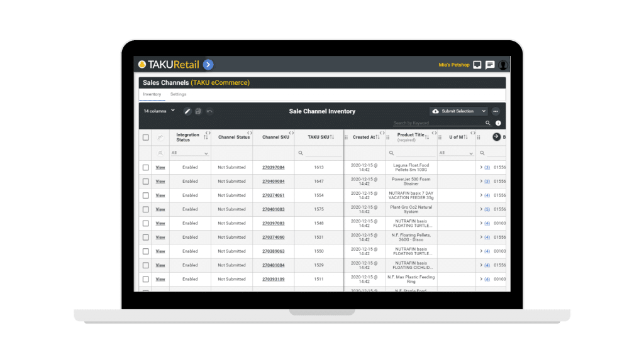Image resolution: width=644 pixels, height=362 pixels.
Task: Click the save icon in inventory toolbar
Action: point(198,111)
